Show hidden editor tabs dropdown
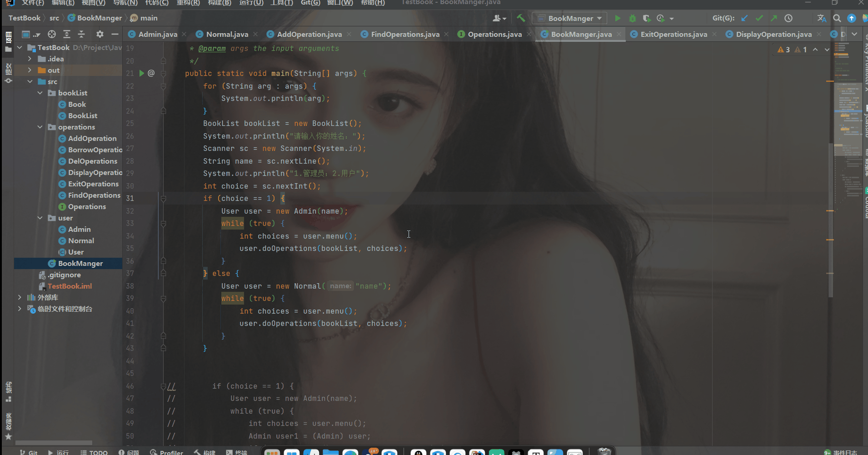This screenshot has height=455, width=868. pyautogui.click(x=854, y=34)
